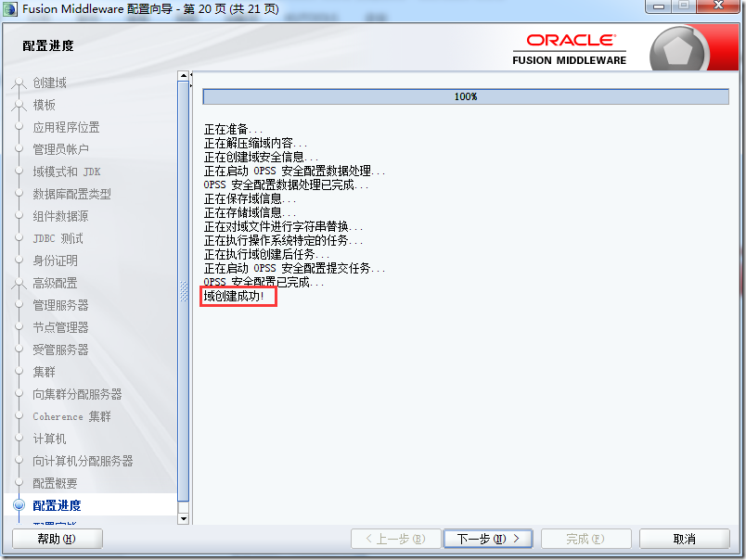
Task: Select the 管理员帐户 step
Action: click(60, 149)
